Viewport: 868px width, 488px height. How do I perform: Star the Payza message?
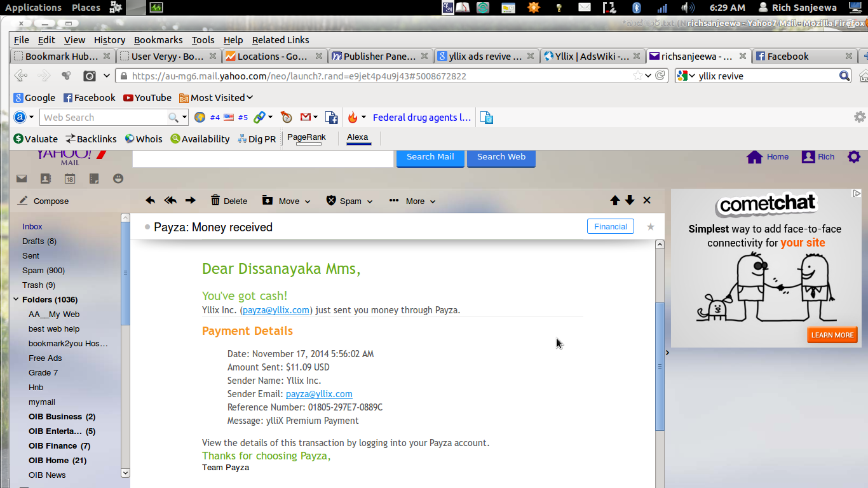coord(650,227)
